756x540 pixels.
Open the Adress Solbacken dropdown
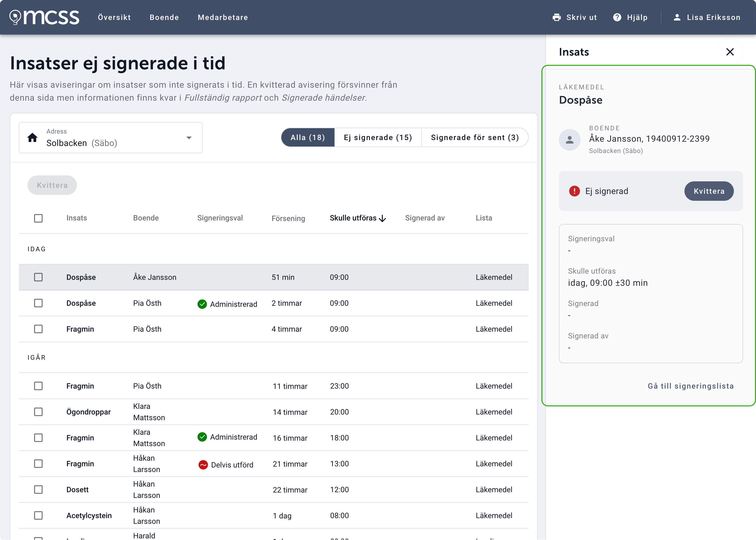(x=110, y=138)
